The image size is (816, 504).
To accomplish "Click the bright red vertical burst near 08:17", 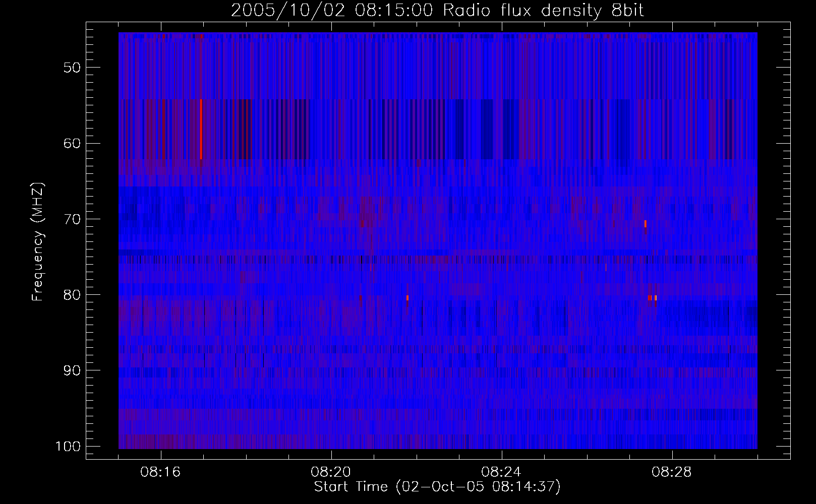I will (201, 129).
